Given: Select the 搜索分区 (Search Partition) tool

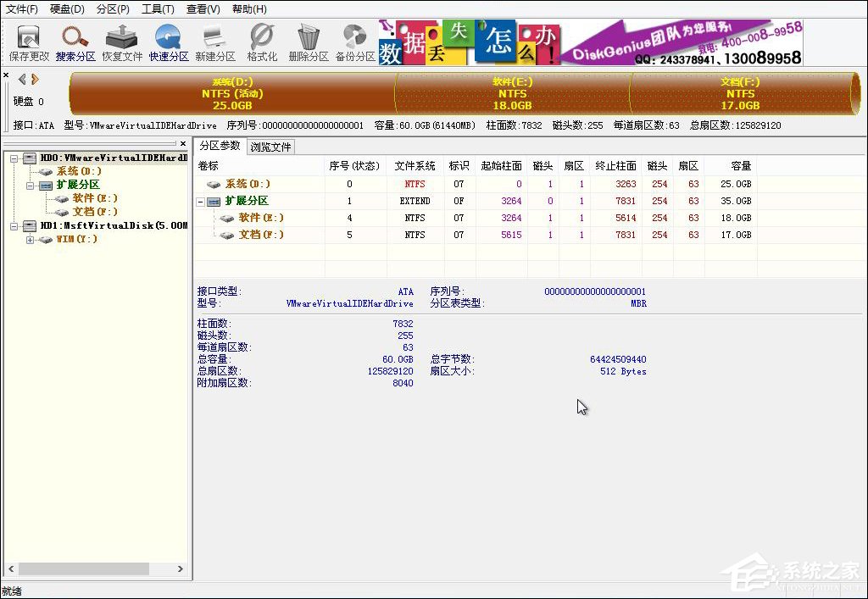Looking at the screenshot, I should (75, 41).
